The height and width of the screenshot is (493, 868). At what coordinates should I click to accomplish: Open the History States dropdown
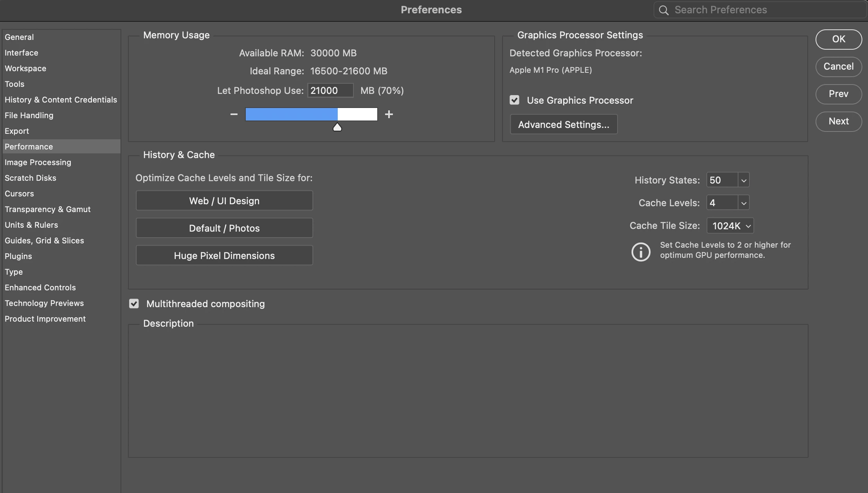(x=744, y=180)
